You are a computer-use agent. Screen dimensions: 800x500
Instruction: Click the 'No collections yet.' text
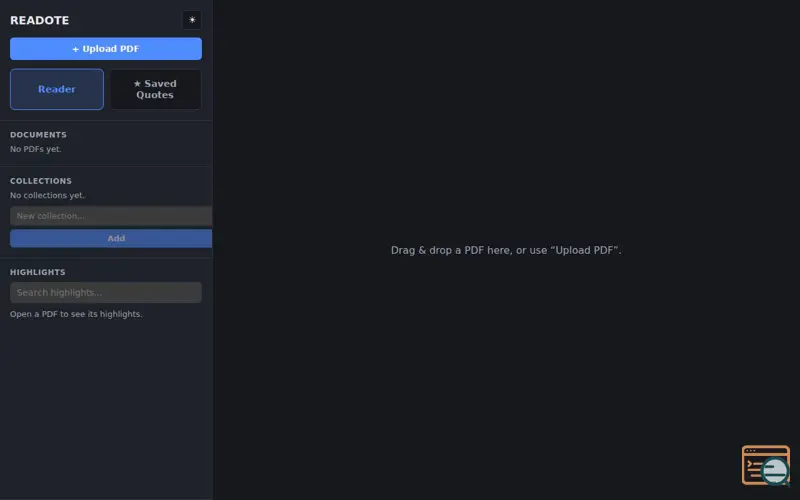[x=47, y=195]
